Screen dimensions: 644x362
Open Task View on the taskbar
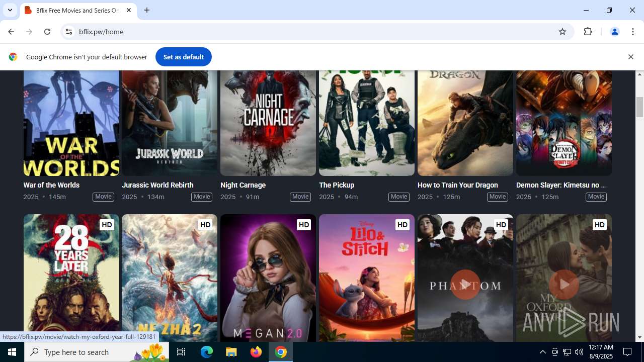(x=181, y=352)
